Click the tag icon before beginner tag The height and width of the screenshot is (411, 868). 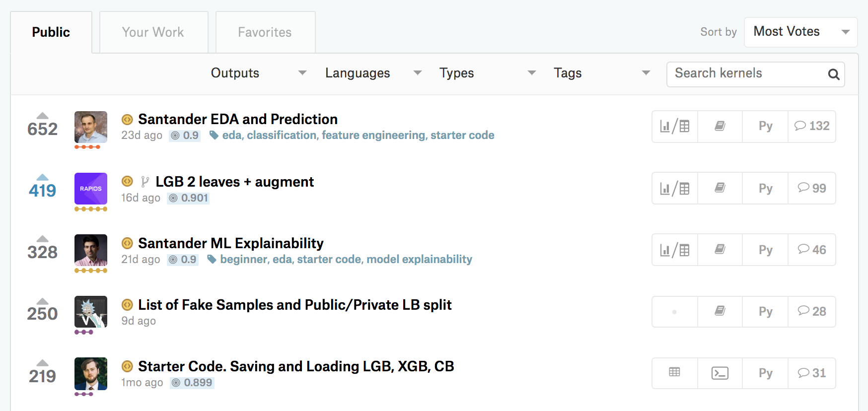click(212, 259)
